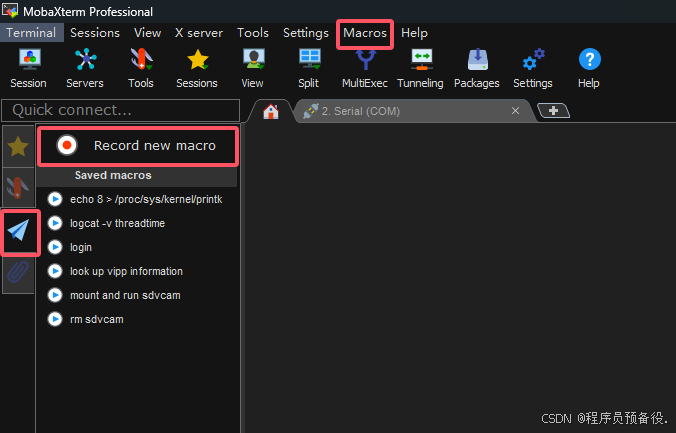Screen dimensions: 676x433
Task: Open the sidebar paperclip tab
Action: tap(18, 272)
